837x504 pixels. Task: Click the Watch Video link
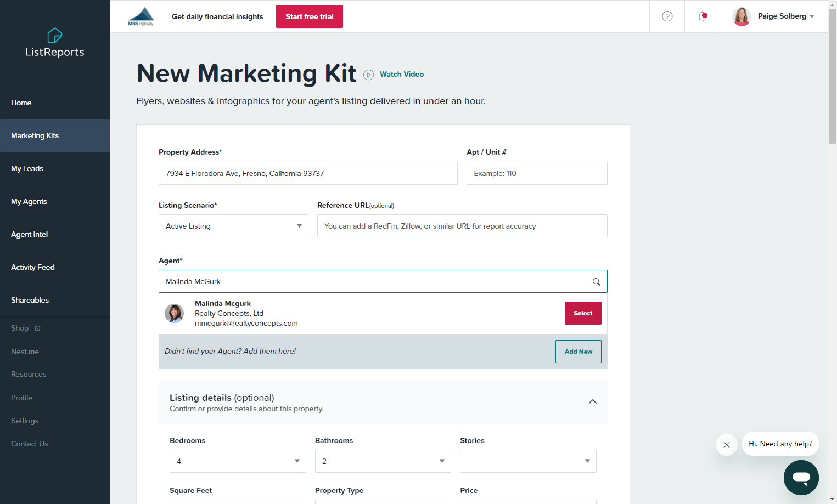pos(402,74)
